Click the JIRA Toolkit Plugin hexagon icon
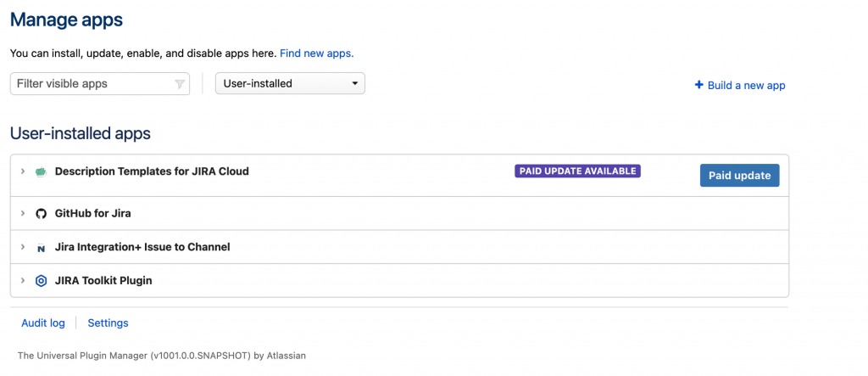 point(41,281)
